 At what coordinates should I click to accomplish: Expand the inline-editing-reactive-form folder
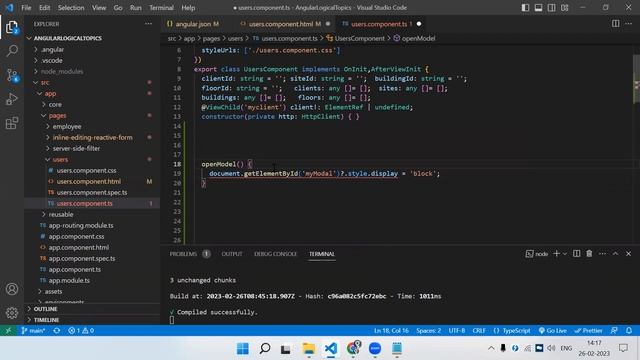(92, 138)
